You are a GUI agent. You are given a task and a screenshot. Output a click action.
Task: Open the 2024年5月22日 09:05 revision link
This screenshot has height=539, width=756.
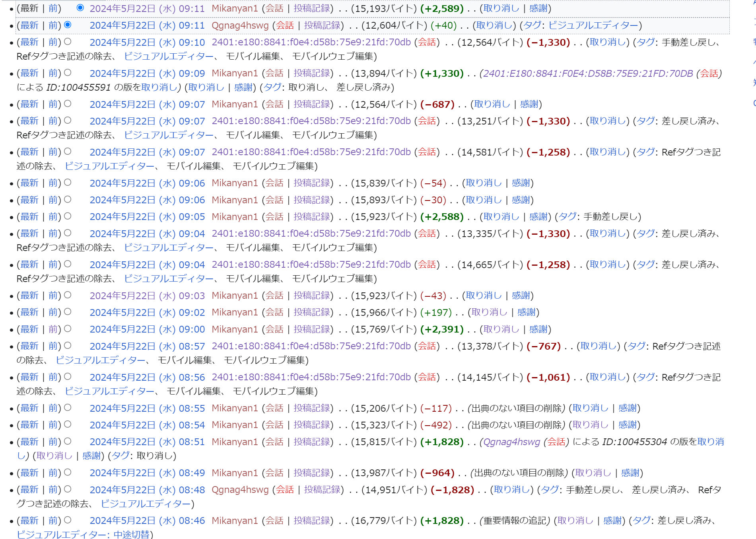tap(147, 217)
